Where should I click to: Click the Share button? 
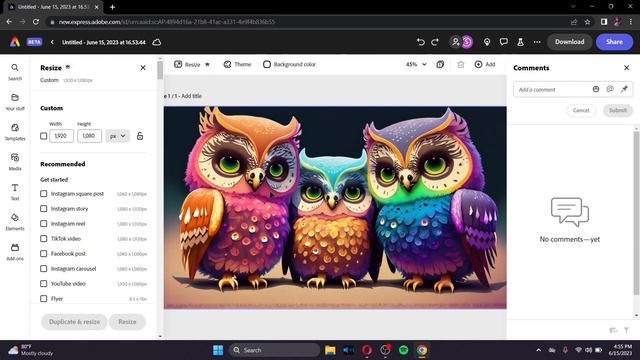tap(614, 42)
